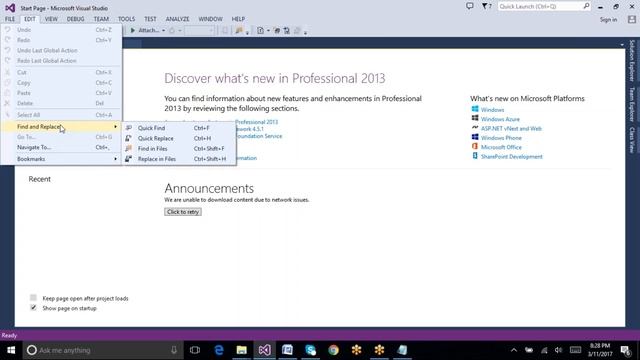Click Sign in link
Viewport: 640px width, 360px height.
point(608,20)
